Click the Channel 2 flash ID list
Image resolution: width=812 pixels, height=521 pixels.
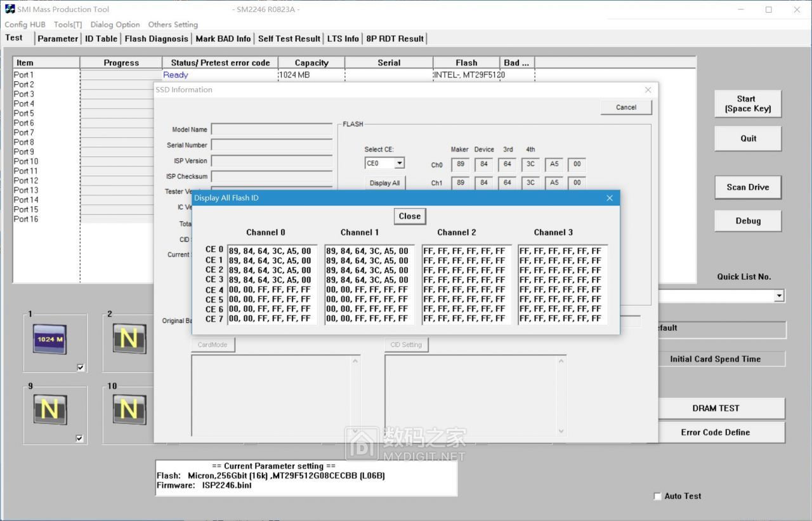467,285
